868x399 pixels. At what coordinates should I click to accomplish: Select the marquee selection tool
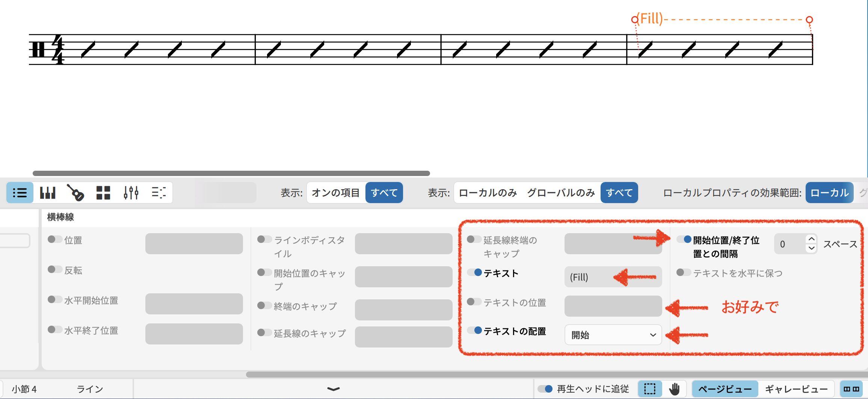tap(650, 389)
